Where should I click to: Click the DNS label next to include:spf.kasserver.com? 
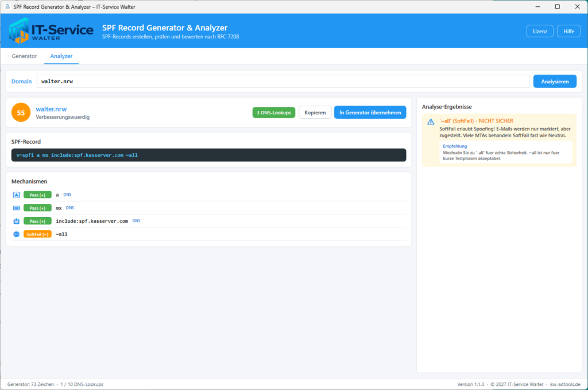137,221
